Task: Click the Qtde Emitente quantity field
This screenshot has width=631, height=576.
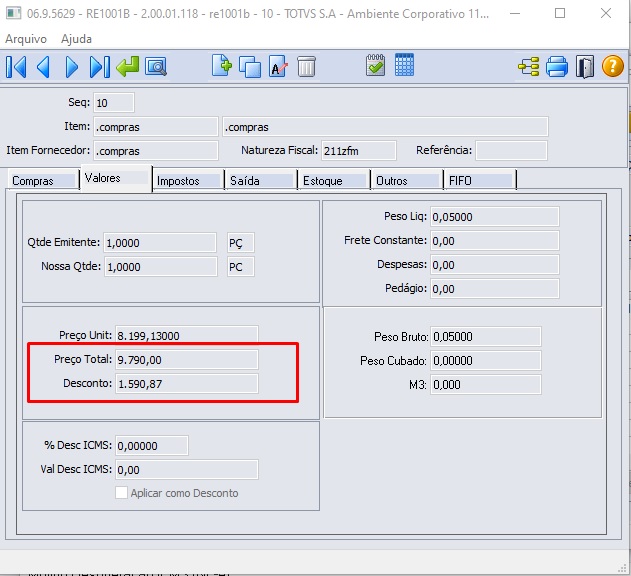Action: coord(160,243)
